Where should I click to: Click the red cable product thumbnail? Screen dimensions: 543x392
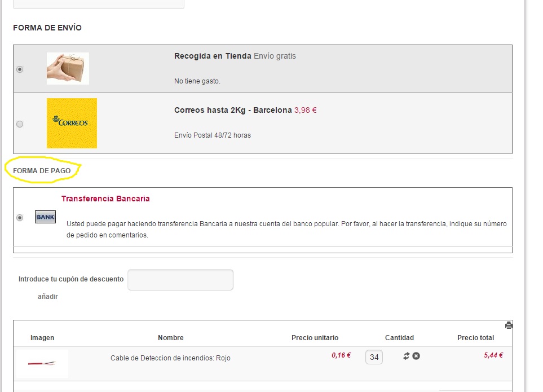click(42, 363)
